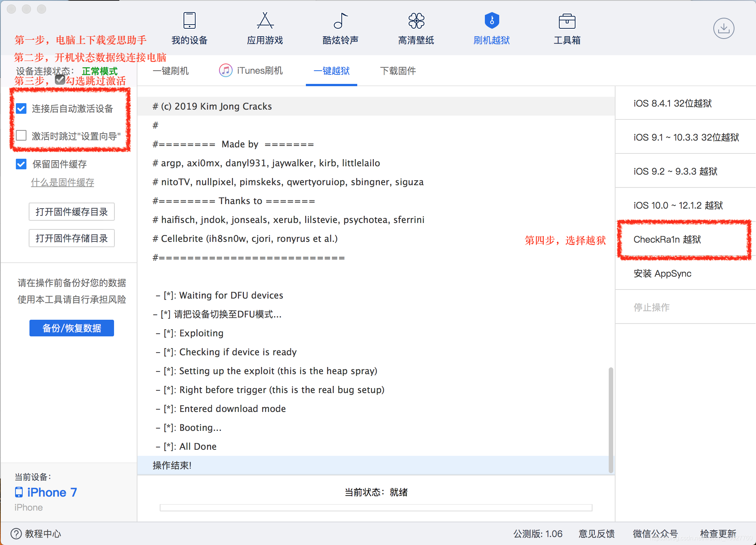The height and width of the screenshot is (545, 756).
Task: Select log line 'Exploiting'
Action: (376, 333)
